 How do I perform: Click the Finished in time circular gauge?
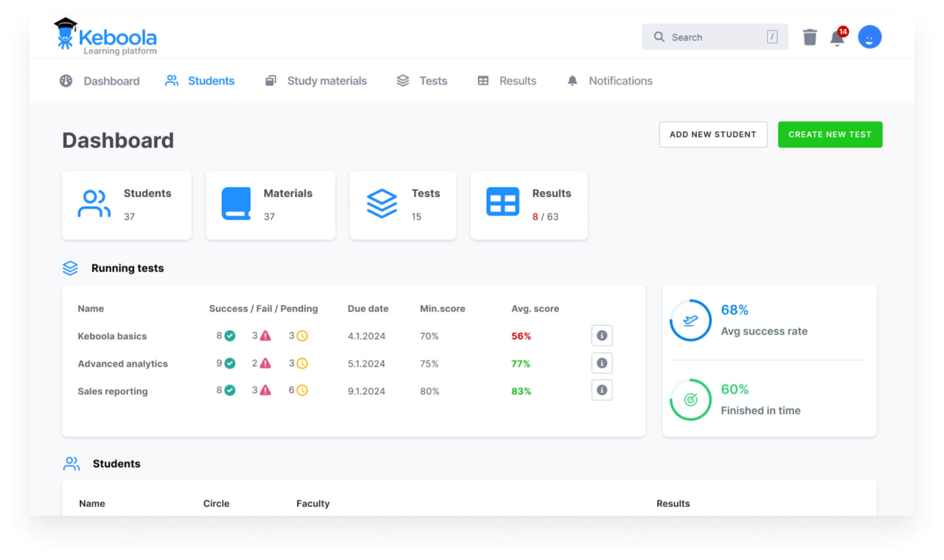tap(690, 399)
